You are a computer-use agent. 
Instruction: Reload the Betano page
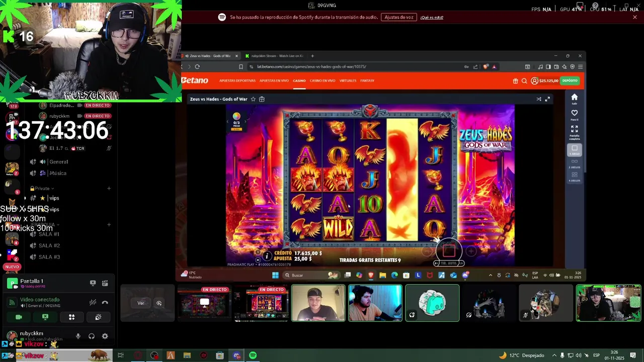[197, 66]
